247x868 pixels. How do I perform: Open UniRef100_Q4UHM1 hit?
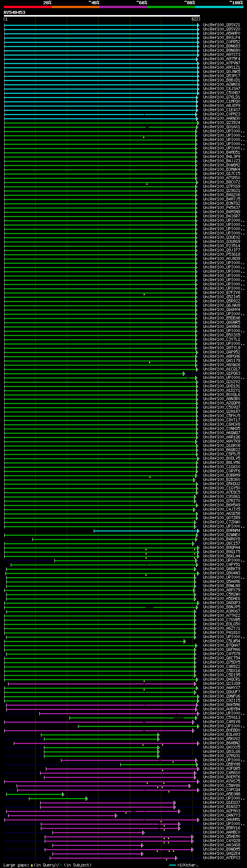[222, 820]
